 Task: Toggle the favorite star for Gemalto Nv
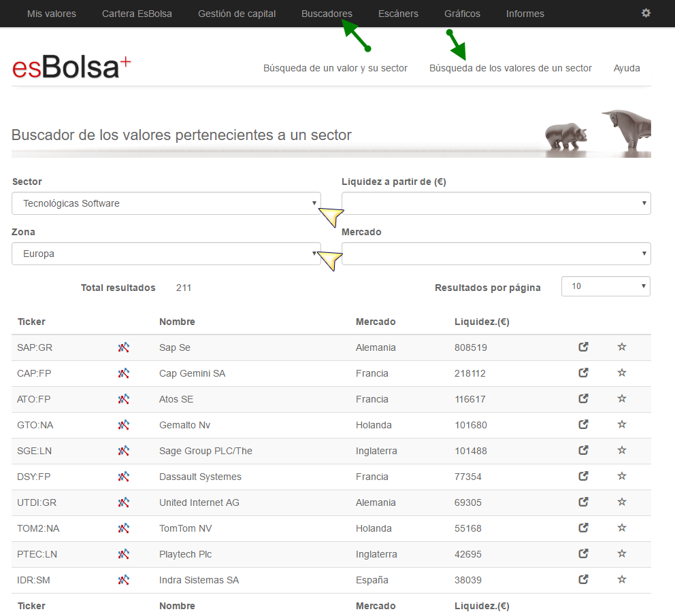(x=622, y=424)
